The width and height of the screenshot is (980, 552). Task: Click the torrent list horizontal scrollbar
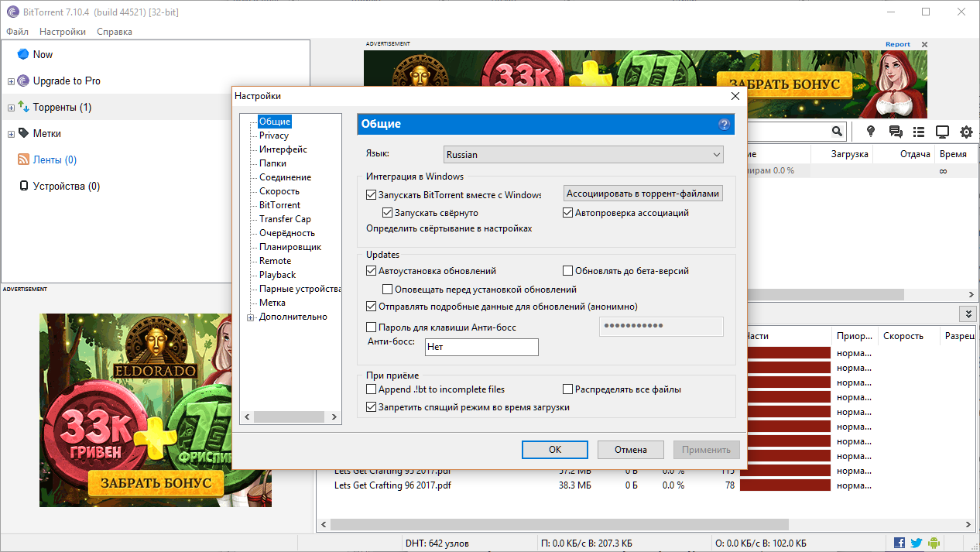pyautogui.click(x=826, y=295)
